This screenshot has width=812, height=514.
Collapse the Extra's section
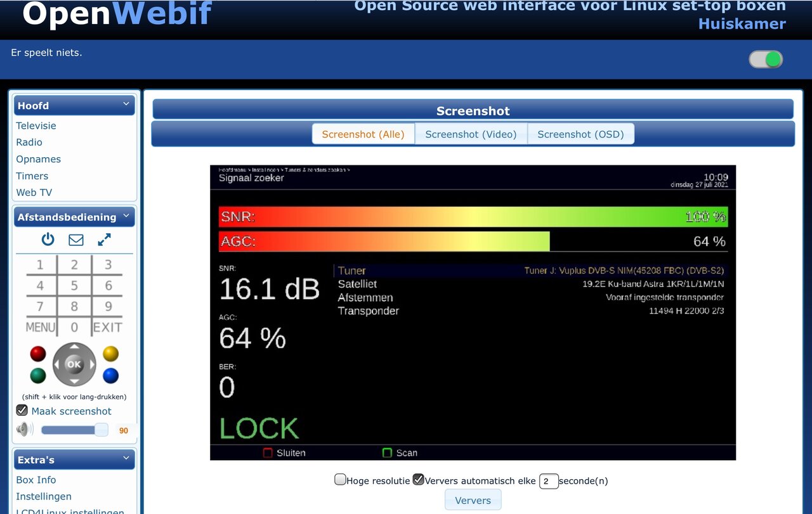[x=126, y=458]
